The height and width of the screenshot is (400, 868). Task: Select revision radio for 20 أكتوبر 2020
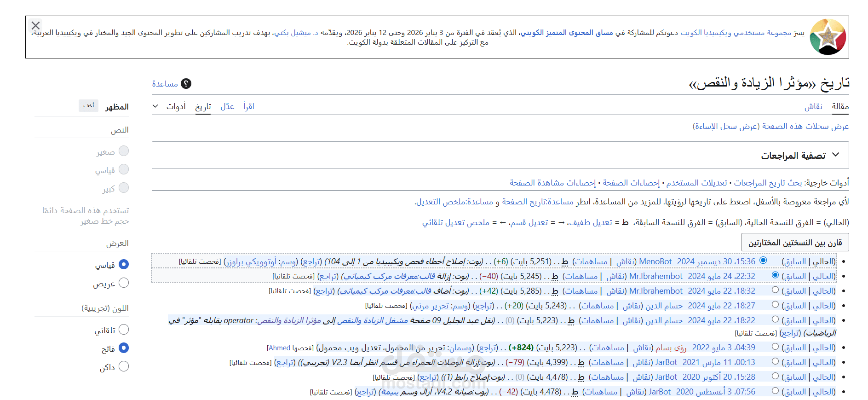coord(775,376)
